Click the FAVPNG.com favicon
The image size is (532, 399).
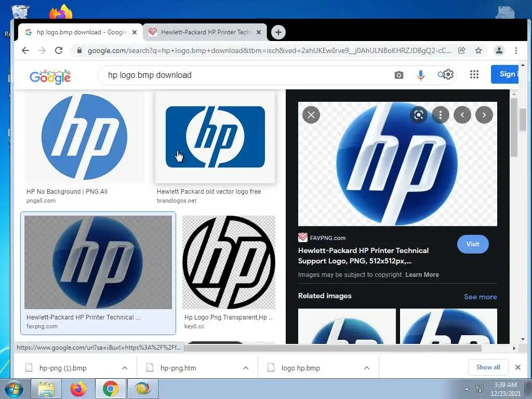pos(303,237)
